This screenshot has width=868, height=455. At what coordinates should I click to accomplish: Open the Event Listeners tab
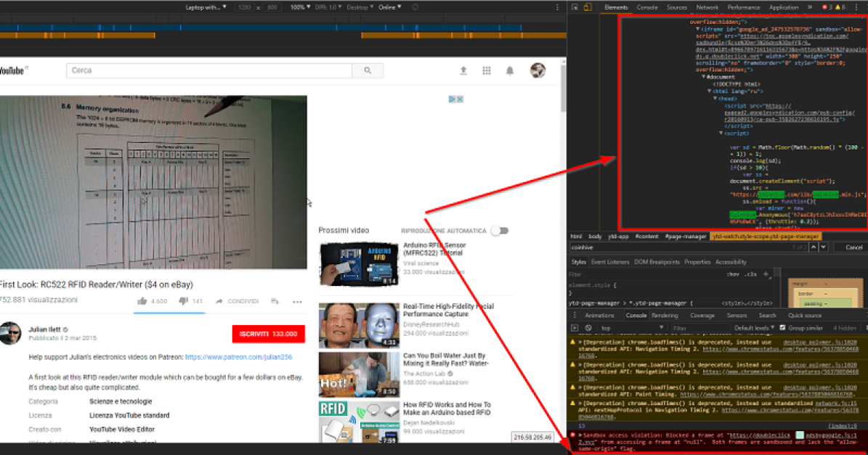click(x=610, y=262)
